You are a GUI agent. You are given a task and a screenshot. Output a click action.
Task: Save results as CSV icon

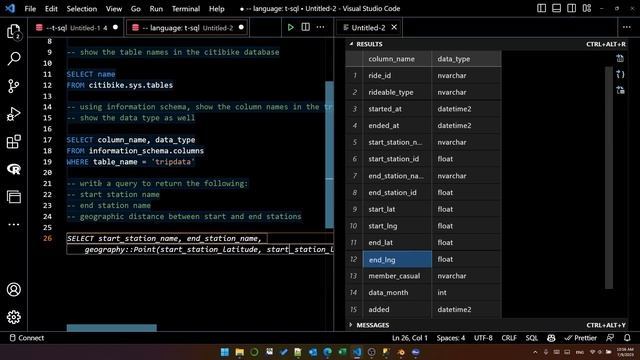[620, 58]
